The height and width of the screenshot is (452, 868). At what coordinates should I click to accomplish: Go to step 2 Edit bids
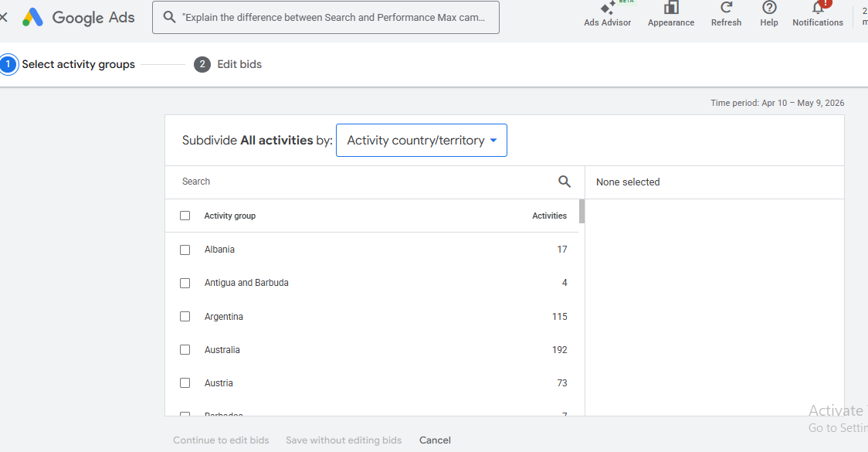[228, 64]
